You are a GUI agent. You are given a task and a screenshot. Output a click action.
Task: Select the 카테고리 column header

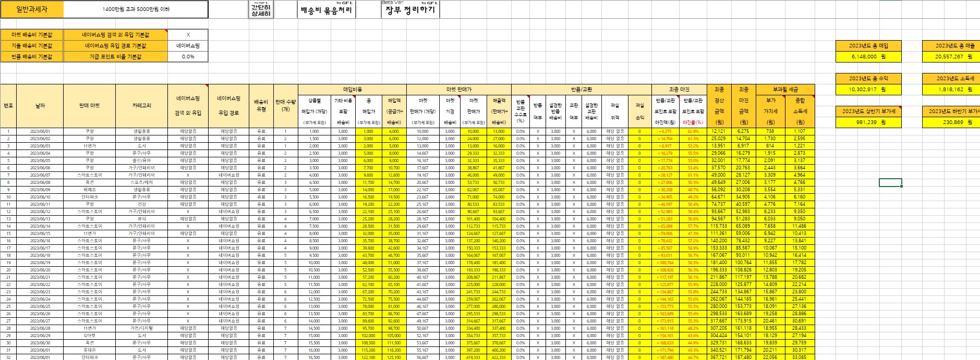tap(141, 106)
